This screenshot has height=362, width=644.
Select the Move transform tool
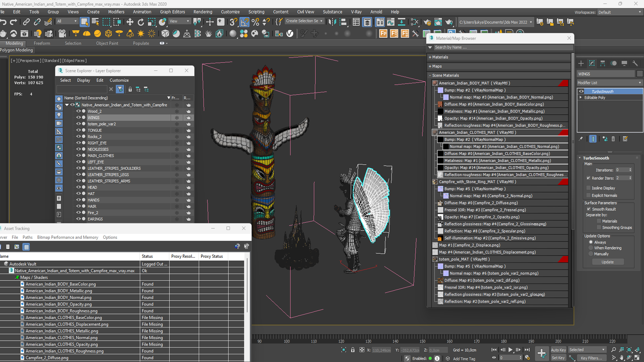click(130, 22)
